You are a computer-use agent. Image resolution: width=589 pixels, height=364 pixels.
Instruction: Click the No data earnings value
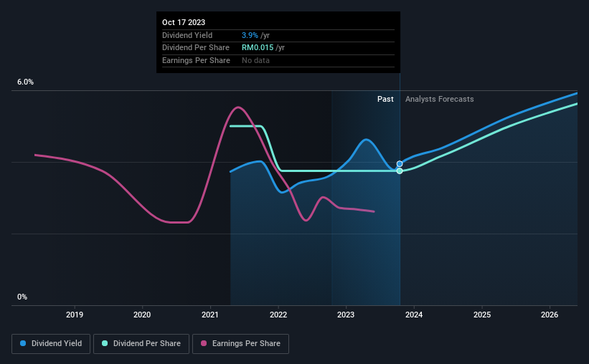(x=255, y=60)
